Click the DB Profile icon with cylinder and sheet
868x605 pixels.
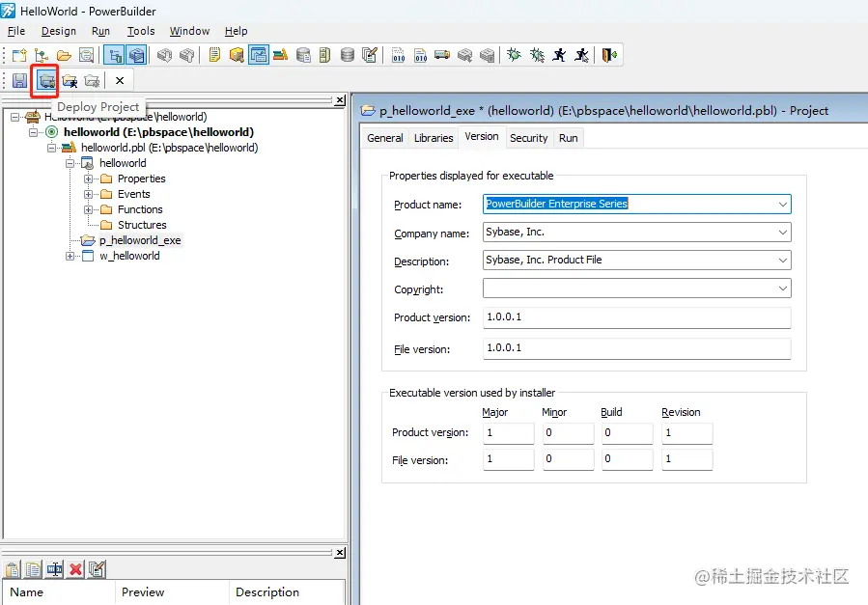coord(303,55)
